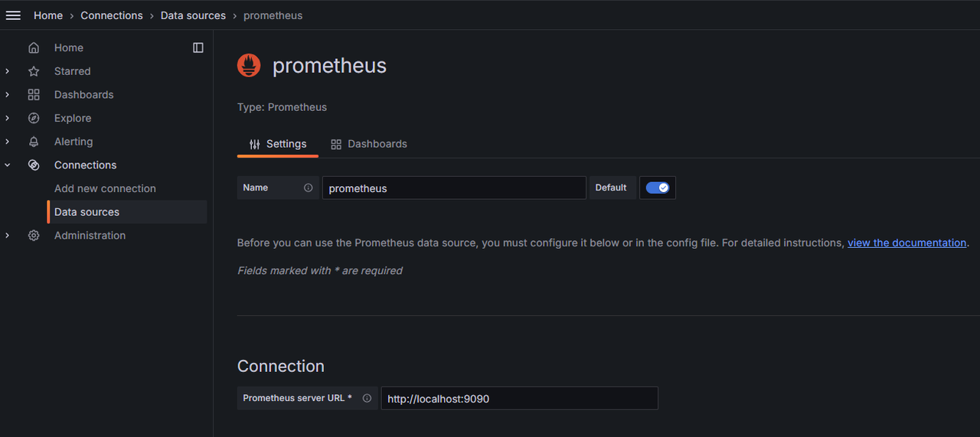
Task: Open the hamburger menu icon
Action: 13,15
